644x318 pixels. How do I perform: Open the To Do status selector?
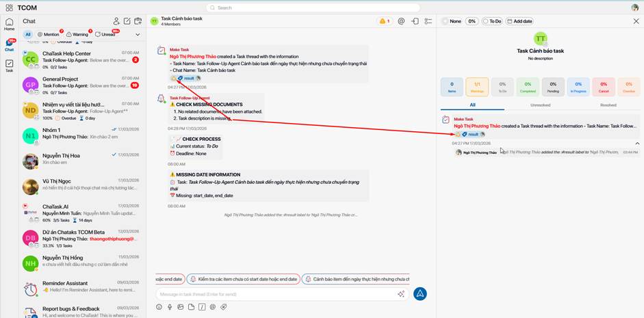click(493, 21)
